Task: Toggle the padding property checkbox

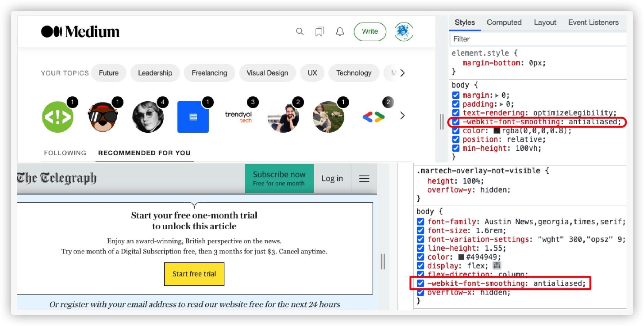Action: pos(456,104)
